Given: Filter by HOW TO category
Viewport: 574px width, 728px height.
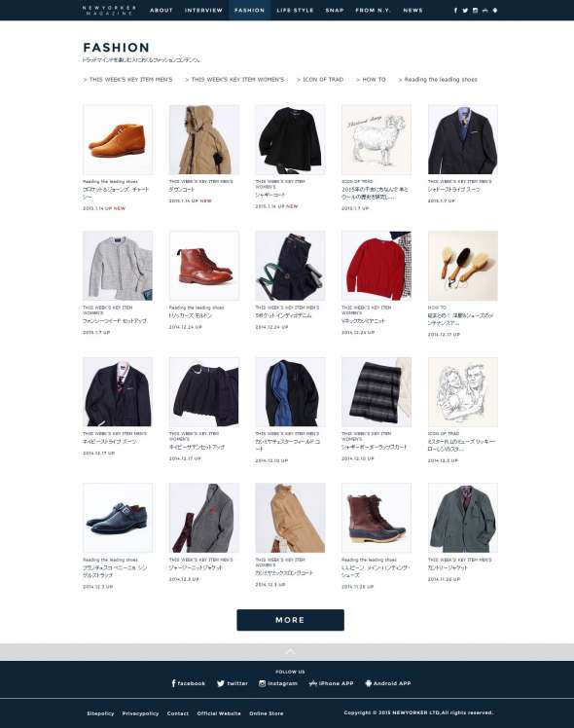Looking at the screenshot, I should (371, 80).
